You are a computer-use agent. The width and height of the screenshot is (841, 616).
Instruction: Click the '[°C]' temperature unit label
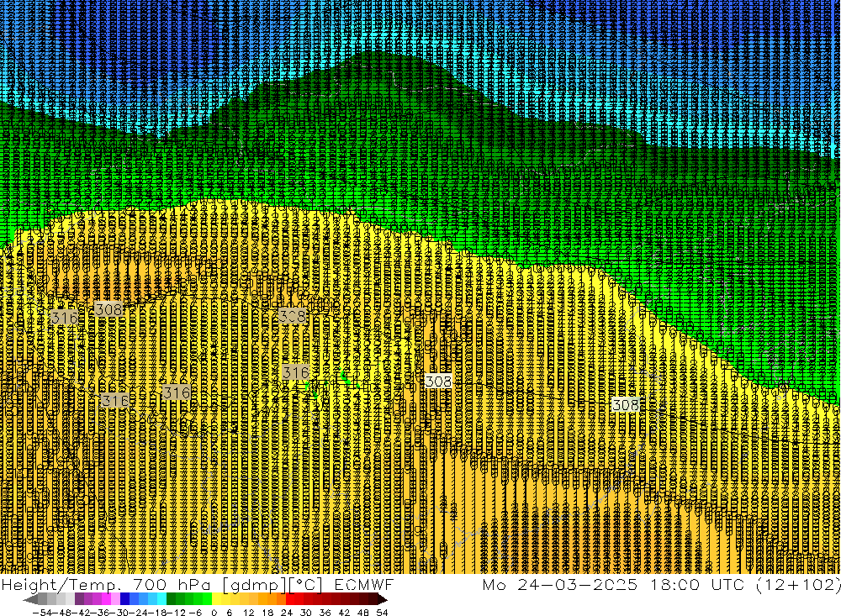pyautogui.click(x=306, y=586)
